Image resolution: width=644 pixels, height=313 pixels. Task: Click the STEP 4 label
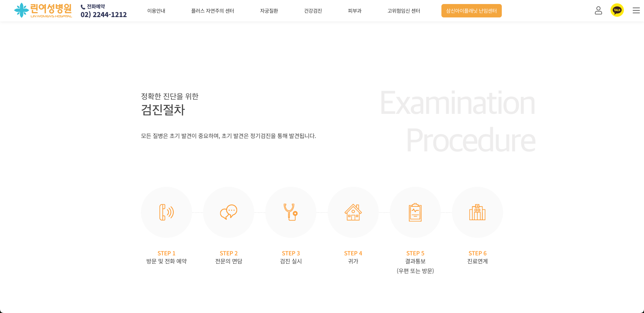[353, 253]
